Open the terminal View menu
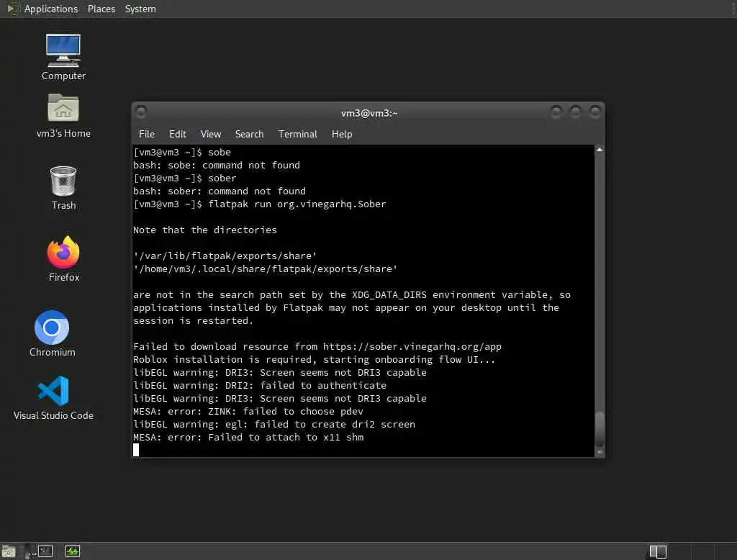Image resolution: width=737 pixels, height=560 pixels. (211, 134)
